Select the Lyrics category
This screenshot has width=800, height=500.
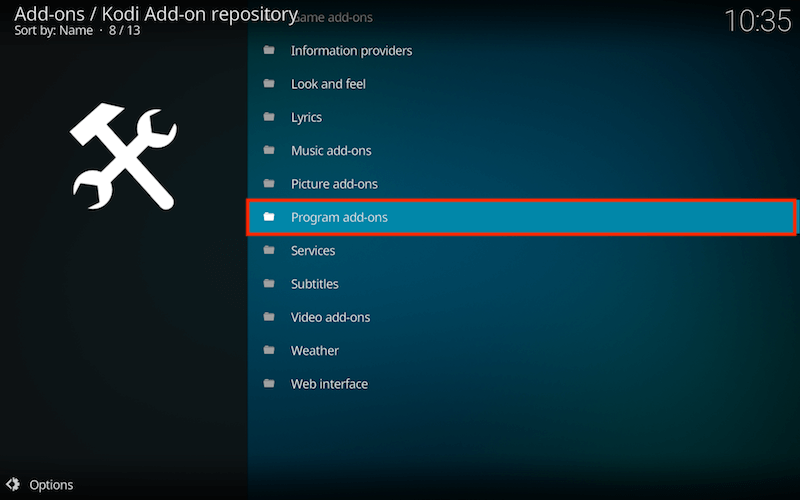coord(521,117)
